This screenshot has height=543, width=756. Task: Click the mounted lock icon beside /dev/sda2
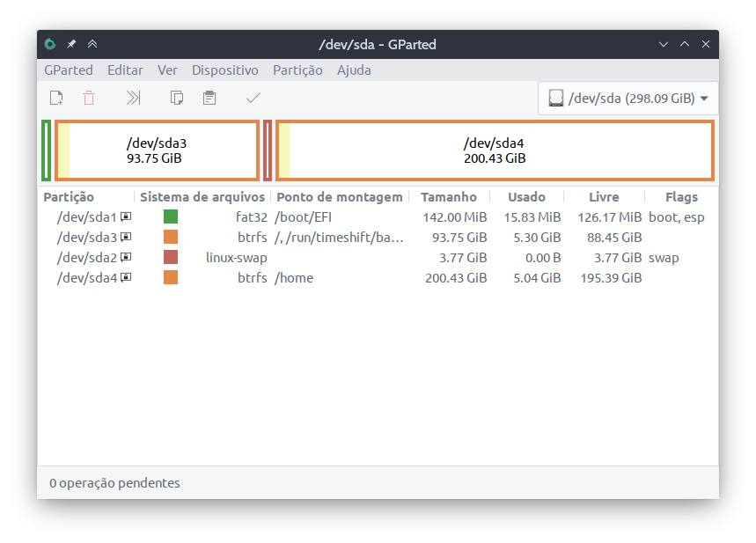pos(126,258)
